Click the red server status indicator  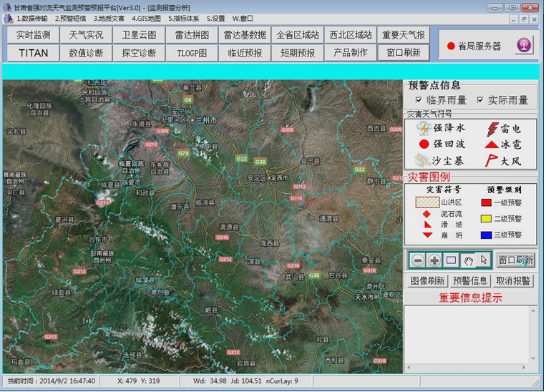(x=451, y=46)
